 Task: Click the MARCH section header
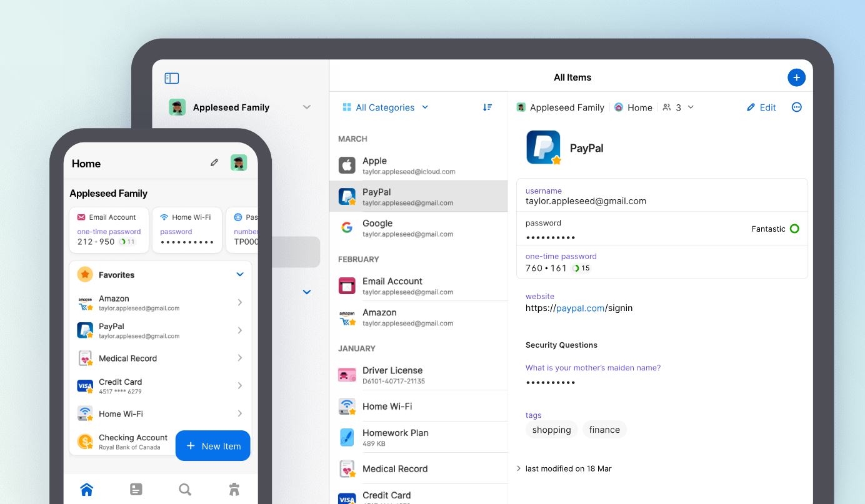(352, 139)
